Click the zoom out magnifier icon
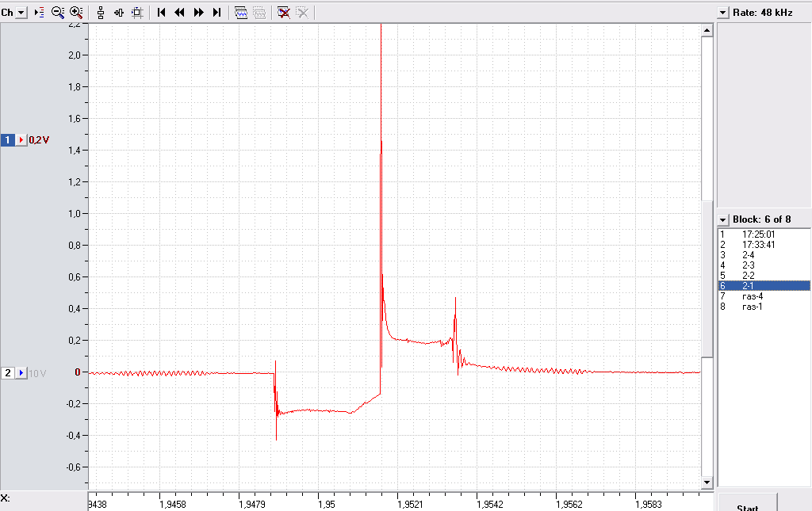The image size is (812, 511). 57,13
